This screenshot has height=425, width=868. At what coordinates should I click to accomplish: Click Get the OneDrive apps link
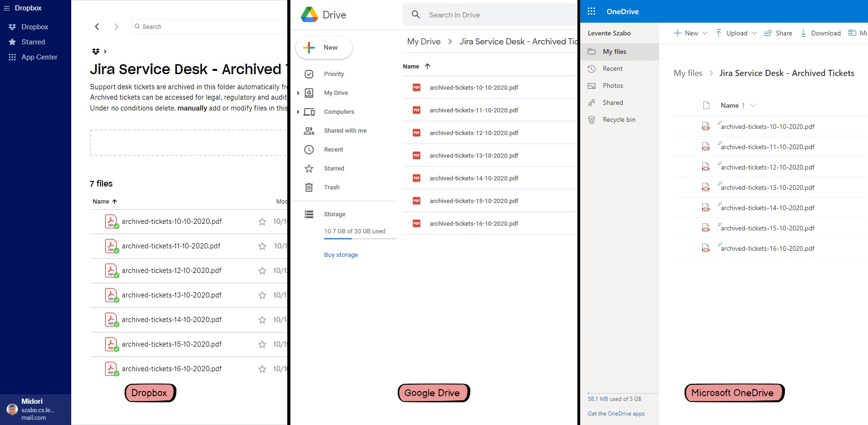[x=616, y=414]
